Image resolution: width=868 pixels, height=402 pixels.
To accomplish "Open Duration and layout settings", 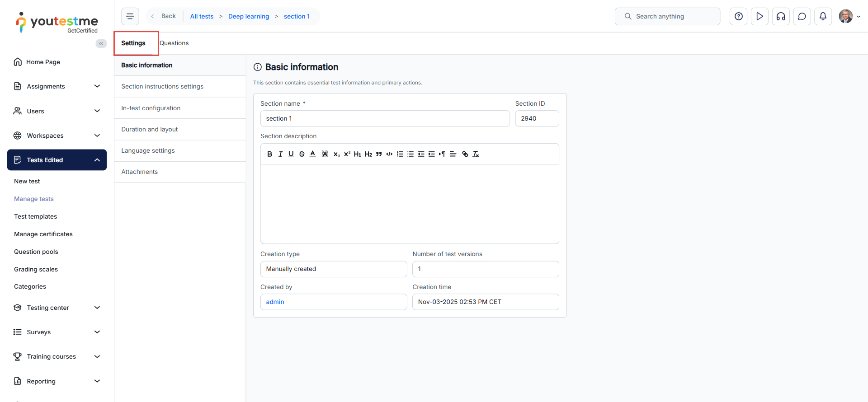I will pos(150,129).
